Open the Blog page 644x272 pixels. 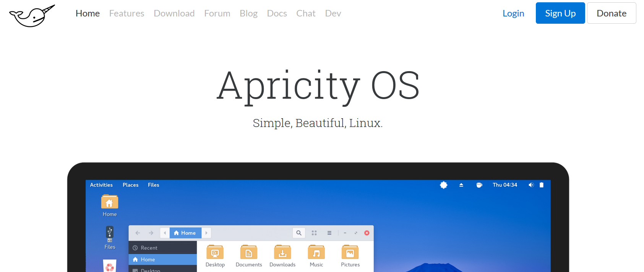(x=248, y=13)
